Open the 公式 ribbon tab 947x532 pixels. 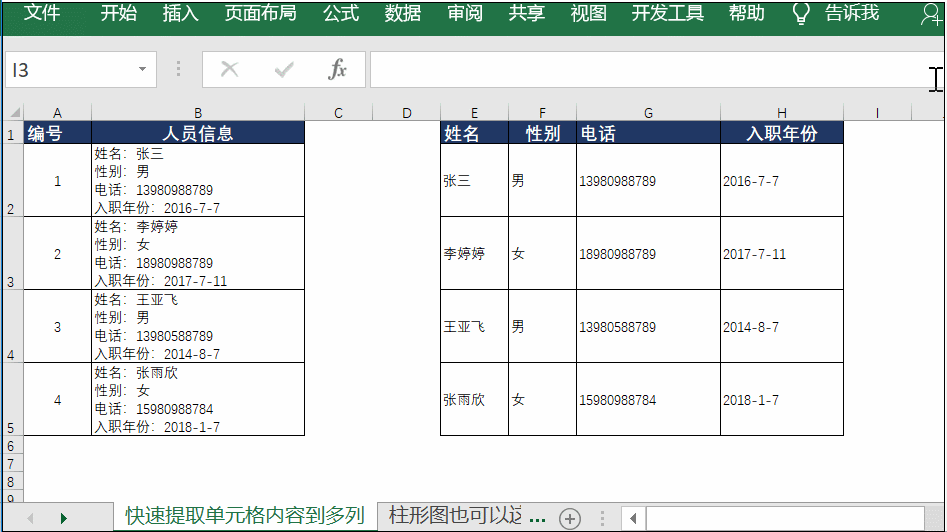point(341,13)
